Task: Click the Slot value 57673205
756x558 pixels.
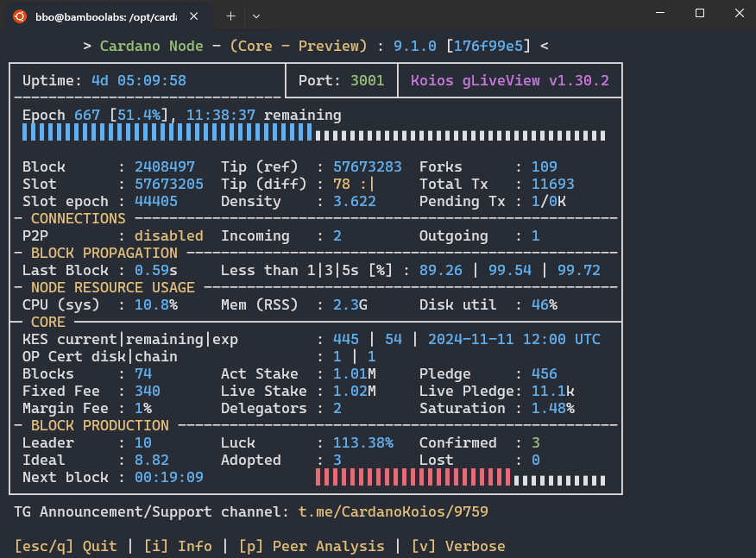Action: pos(169,184)
